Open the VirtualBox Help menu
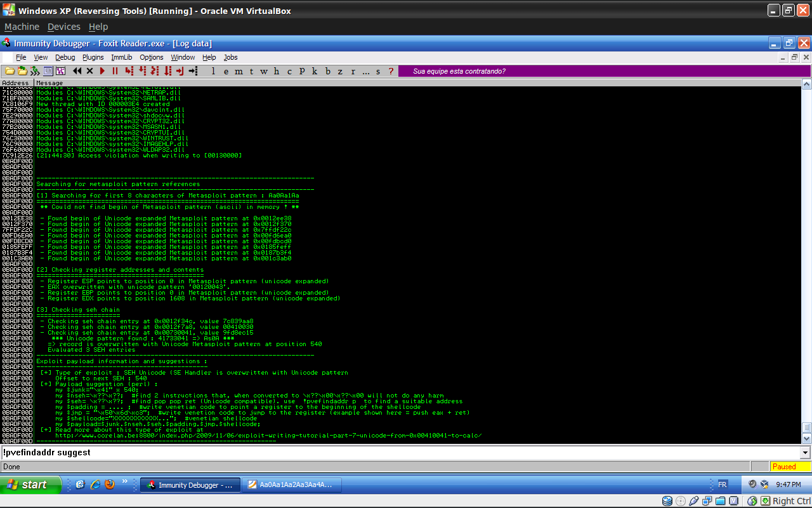The width and height of the screenshot is (812, 508). (x=98, y=27)
